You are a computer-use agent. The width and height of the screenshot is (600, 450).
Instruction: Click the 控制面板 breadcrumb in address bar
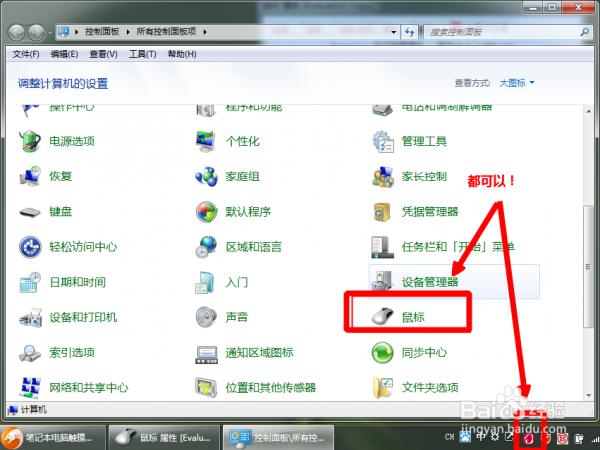point(102,31)
